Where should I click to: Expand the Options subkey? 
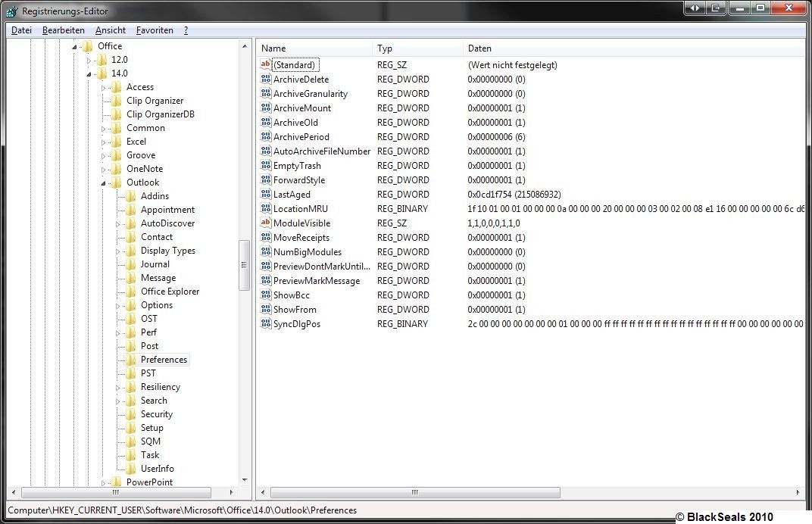[117, 305]
